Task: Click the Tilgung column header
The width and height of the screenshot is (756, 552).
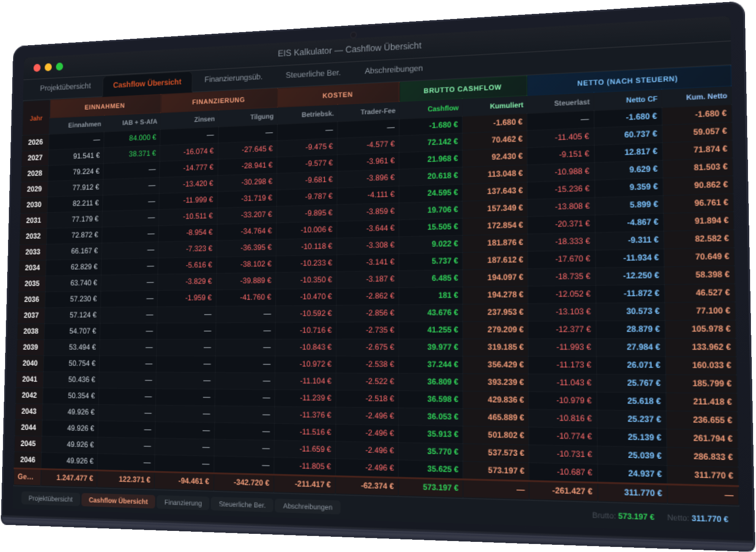Action: 261,116
